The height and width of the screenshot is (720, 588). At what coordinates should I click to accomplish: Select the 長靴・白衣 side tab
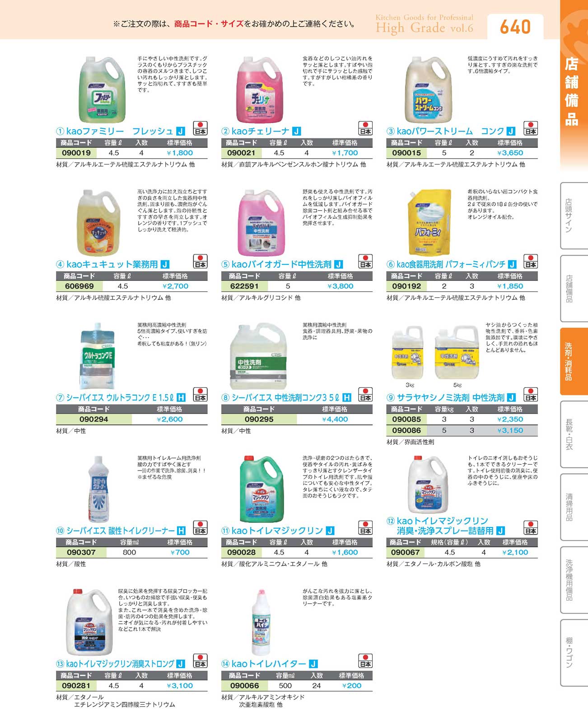coord(574,434)
